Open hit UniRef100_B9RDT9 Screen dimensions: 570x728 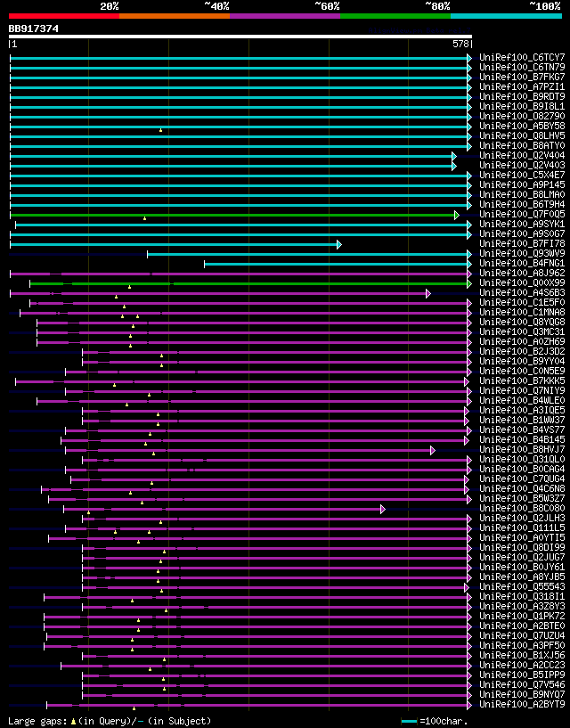522,96
